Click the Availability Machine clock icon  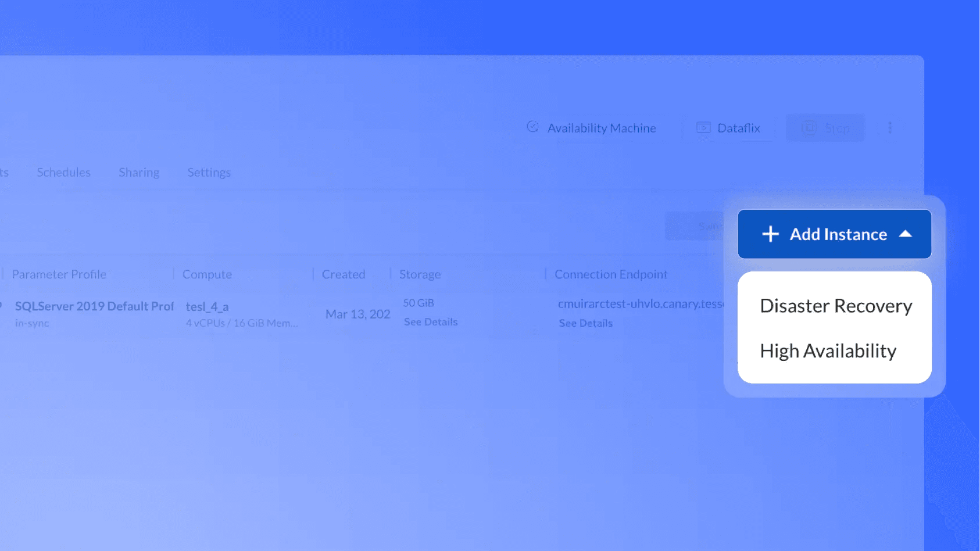click(532, 127)
